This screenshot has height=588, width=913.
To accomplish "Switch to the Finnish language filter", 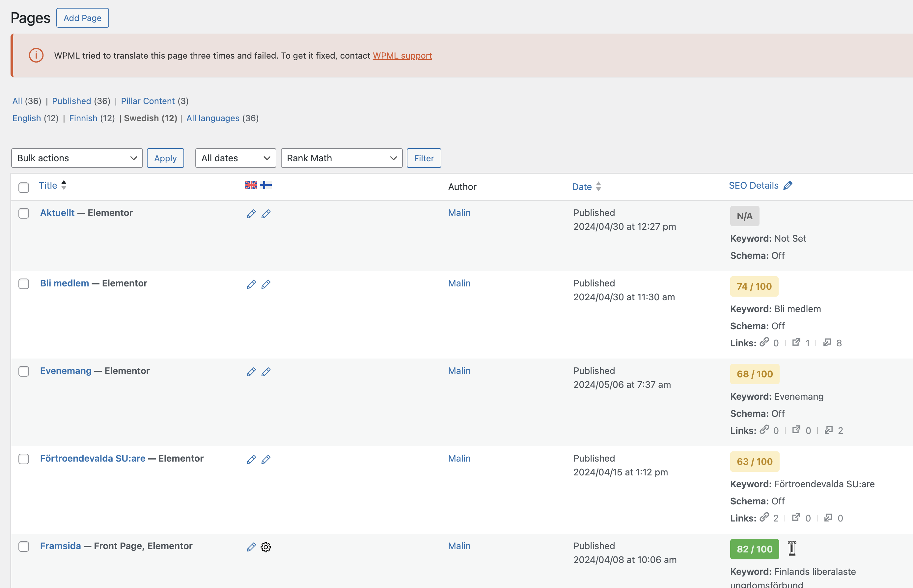I will click(x=83, y=119).
